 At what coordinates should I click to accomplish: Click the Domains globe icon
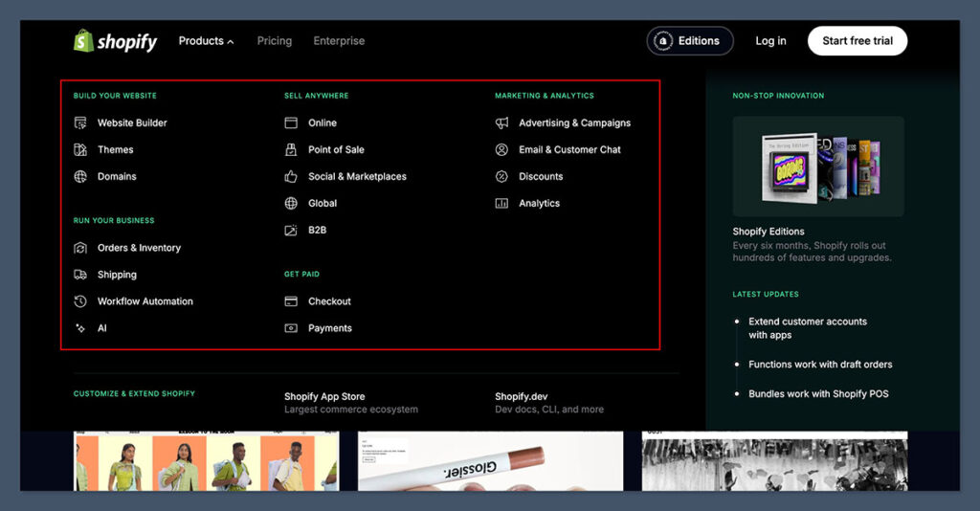click(x=80, y=177)
